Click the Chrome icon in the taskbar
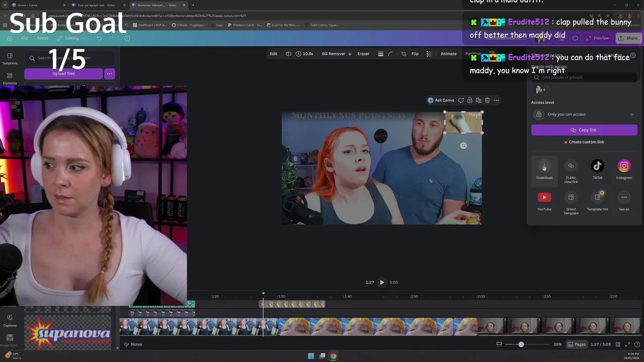 point(333,356)
